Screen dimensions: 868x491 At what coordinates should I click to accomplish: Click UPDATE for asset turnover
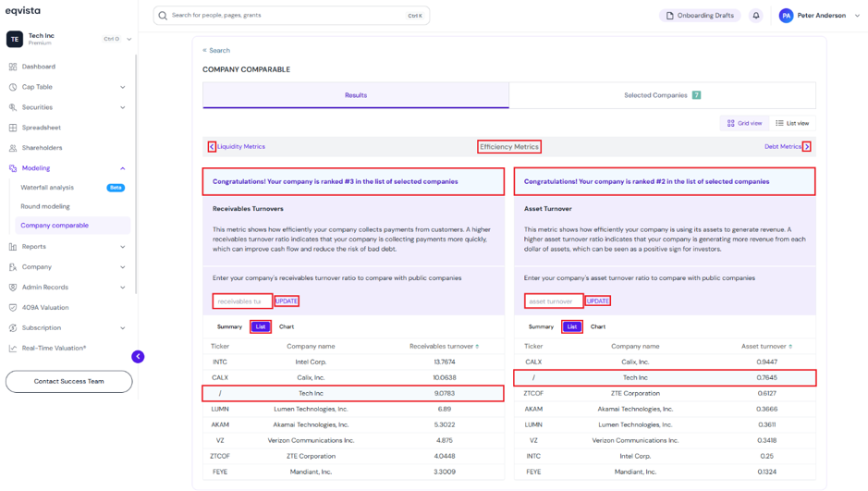point(598,301)
